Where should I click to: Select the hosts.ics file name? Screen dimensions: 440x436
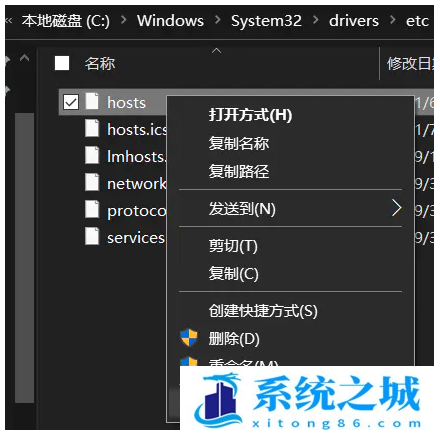pyautogui.click(x=137, y=129)
